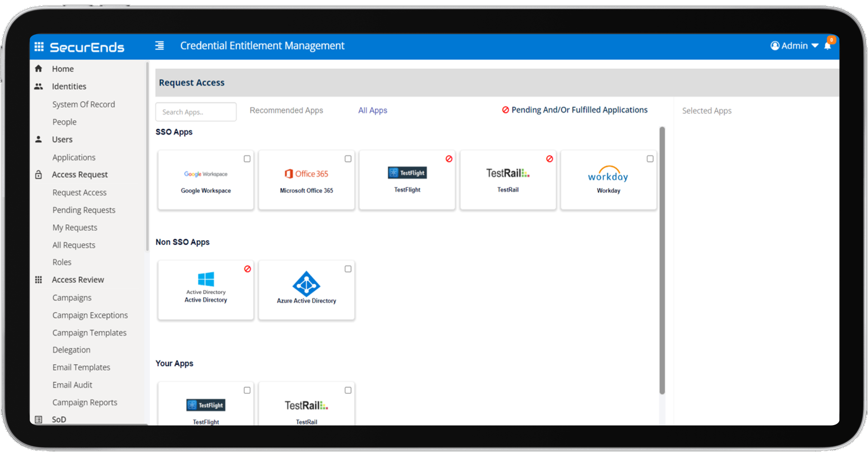This screenshot has height=456, width=868.
Task: Open Applications in the sidebar
Action: [74, 158]
